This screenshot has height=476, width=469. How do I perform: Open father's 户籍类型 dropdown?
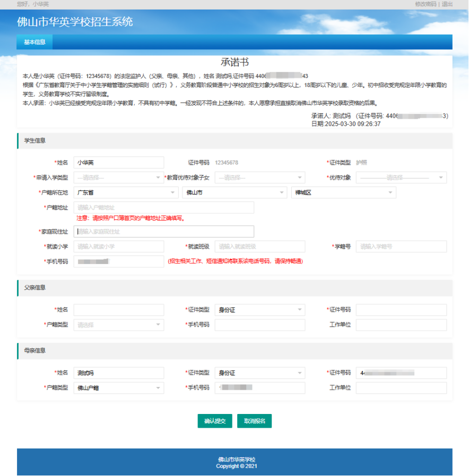coord(119,325)
